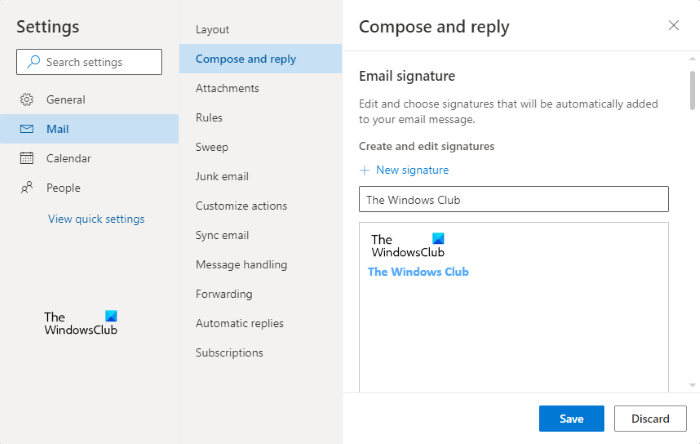
Task: Select Attachments in the Mail menu
Action: (227, 88)
